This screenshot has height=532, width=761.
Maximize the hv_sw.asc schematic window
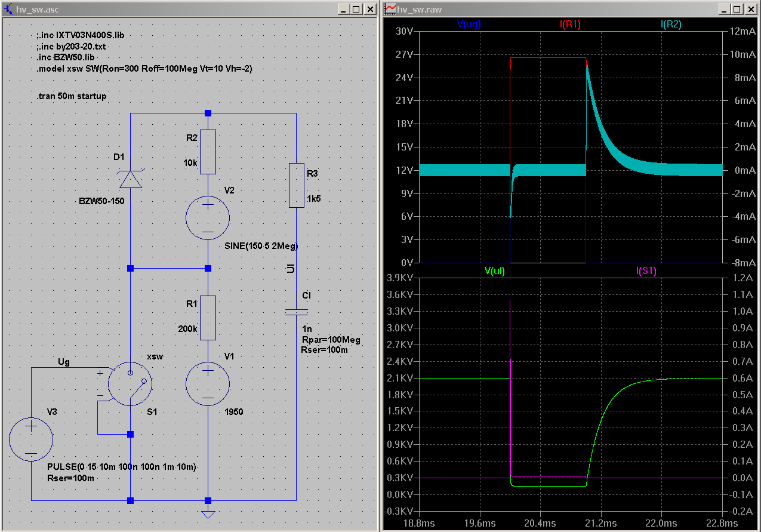click(x=356, y=9)
